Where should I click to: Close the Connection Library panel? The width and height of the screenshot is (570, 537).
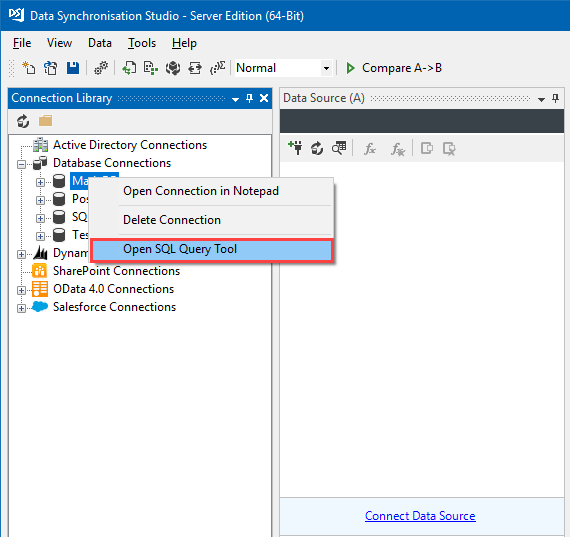(x=264, y=98)
